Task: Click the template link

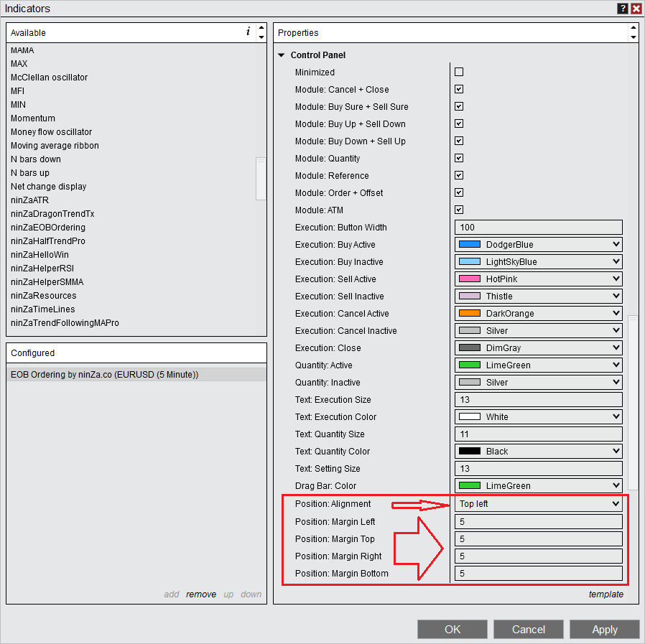Action: coord(605,594)
